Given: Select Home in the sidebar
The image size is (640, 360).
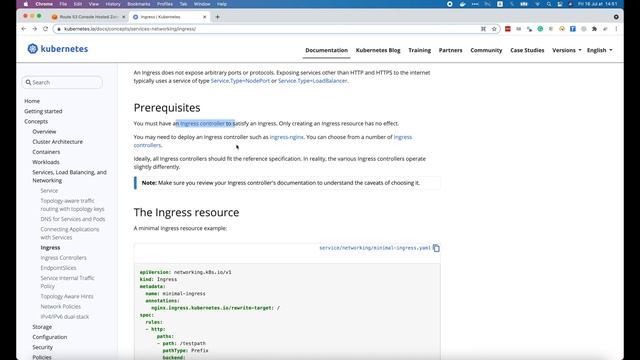Looking at the screenshot, I should coord(32,101).
